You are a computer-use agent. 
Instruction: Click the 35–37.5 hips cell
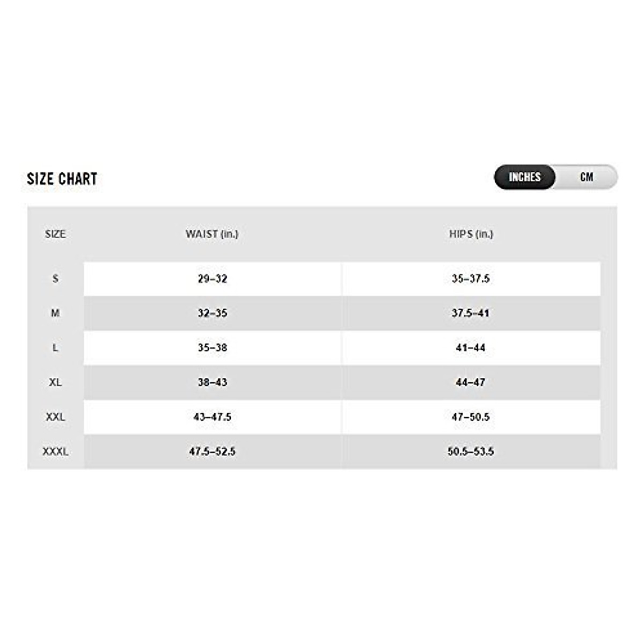(471, 279)
